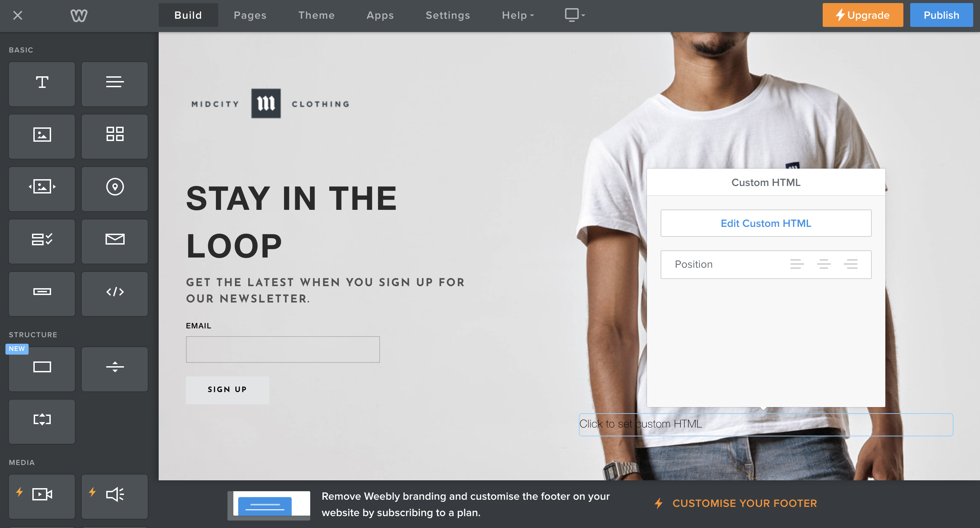Open the Help dropdown menu
Screen dimensions: 980x528
click(517, 15)
